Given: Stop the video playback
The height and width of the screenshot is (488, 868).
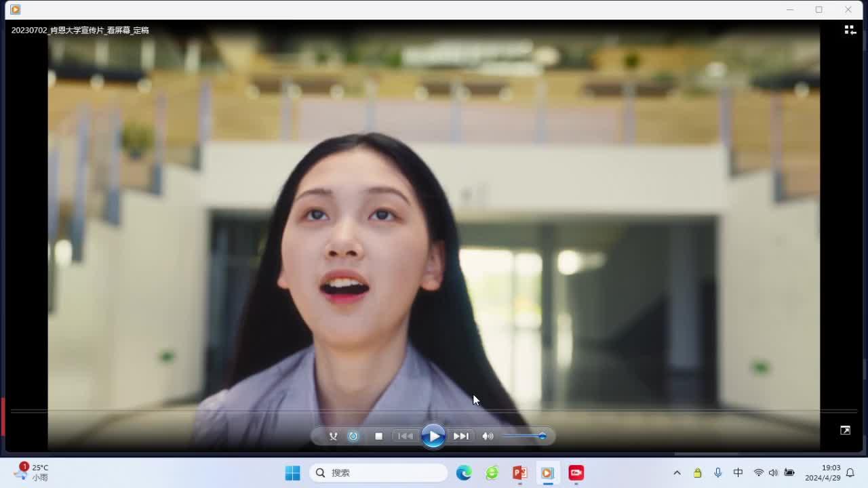Looking at the screenshot, I should click(x=379, y=436).
